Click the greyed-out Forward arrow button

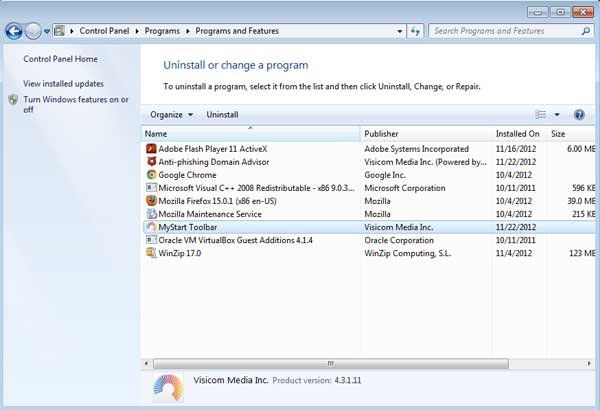(x=33, y=31)
